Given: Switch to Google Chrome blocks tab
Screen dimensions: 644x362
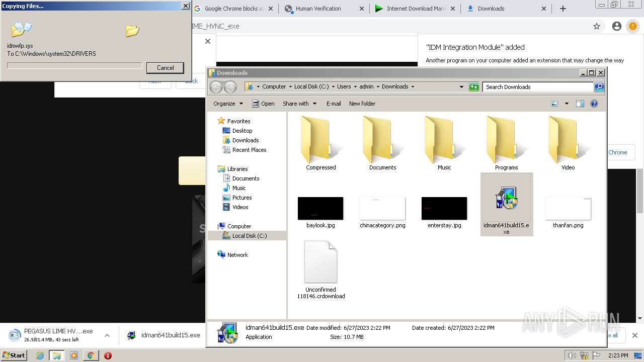Looking at the screenshot, I should pyautogui.click(x=234, y=9).
